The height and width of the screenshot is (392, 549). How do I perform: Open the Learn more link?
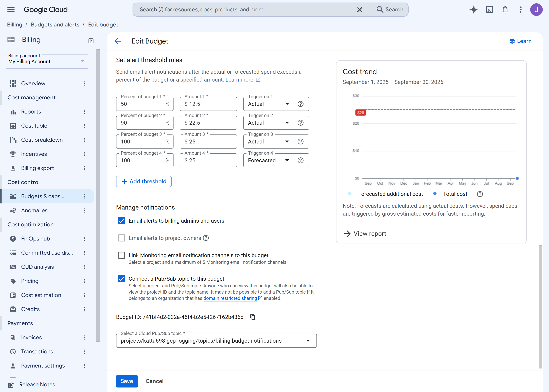[240, 80]
